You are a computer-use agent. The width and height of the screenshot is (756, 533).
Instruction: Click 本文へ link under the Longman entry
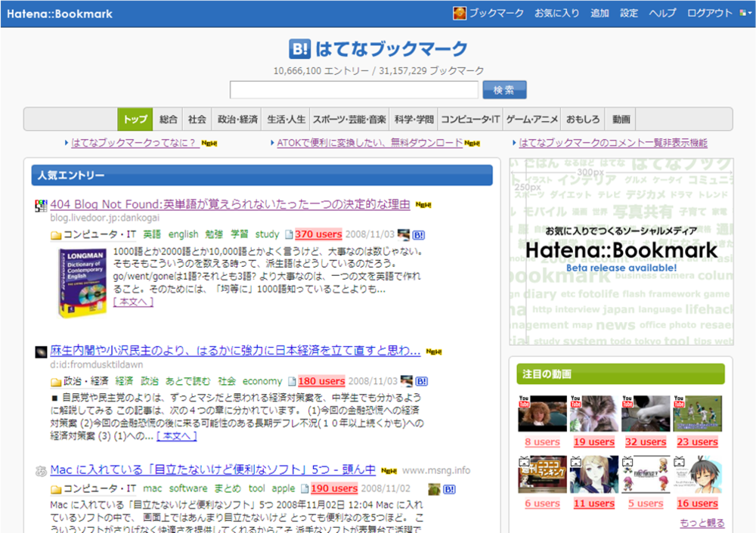click(134, 302)
